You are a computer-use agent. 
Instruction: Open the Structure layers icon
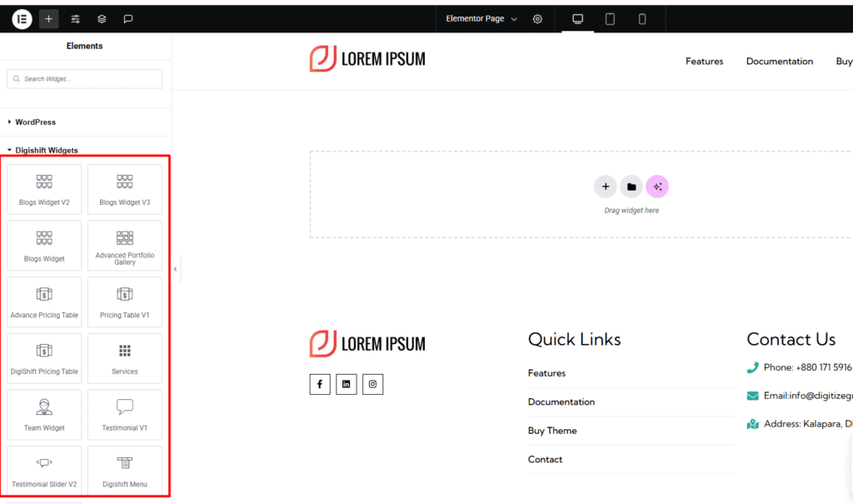click(x=102, y=18)
